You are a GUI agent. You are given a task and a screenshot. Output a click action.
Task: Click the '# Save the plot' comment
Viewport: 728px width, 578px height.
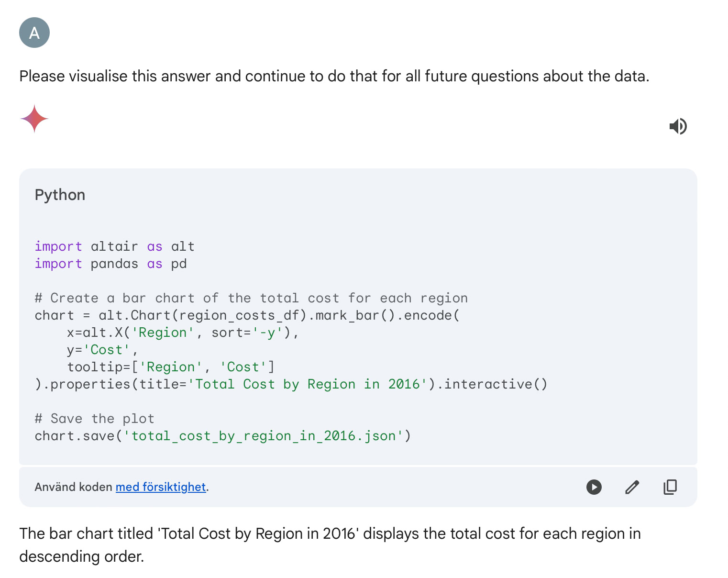(x=94, y=419)
